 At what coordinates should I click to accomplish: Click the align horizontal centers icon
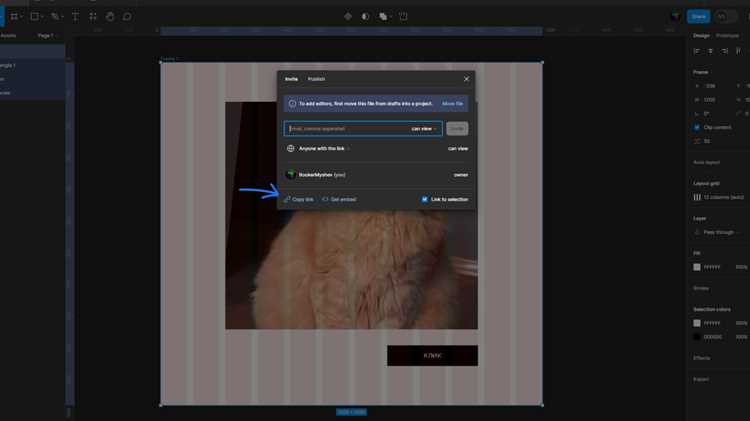point(711,51)
